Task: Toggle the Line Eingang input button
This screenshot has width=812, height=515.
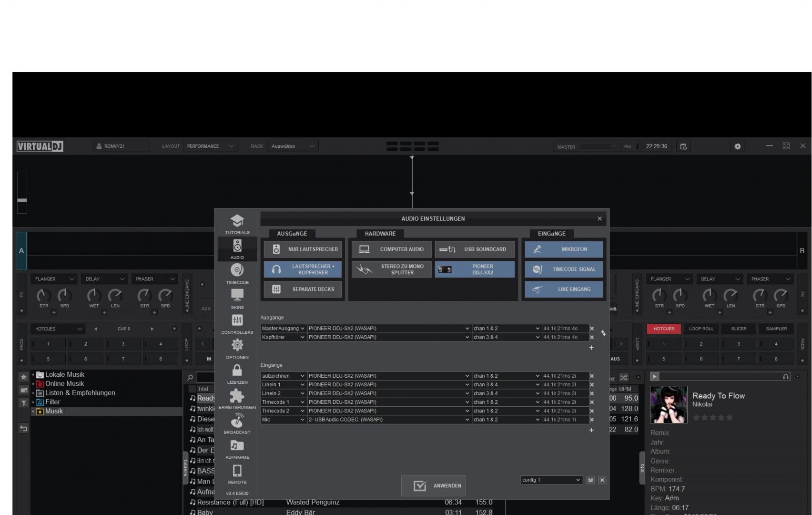Action: pyautogui.click(x=564, y=289)
